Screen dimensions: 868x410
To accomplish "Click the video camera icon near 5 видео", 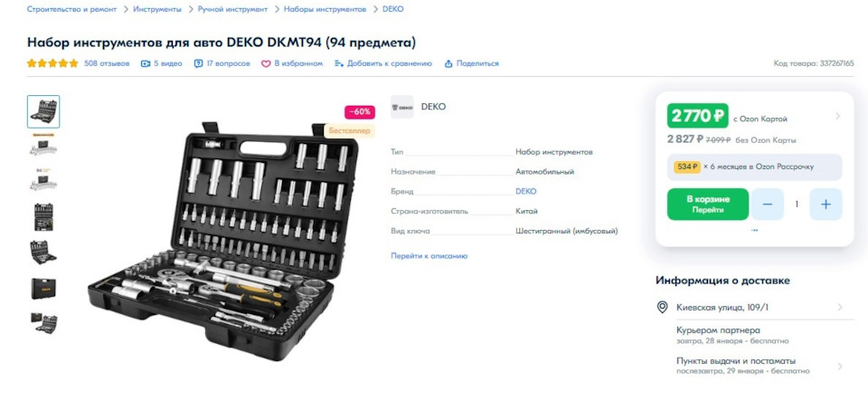I will 146,63.
